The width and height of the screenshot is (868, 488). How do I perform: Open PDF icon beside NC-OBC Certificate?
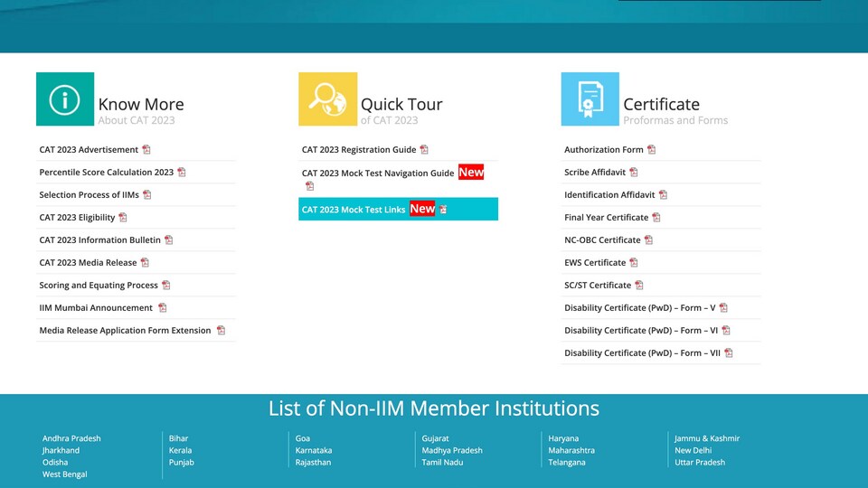649,239
